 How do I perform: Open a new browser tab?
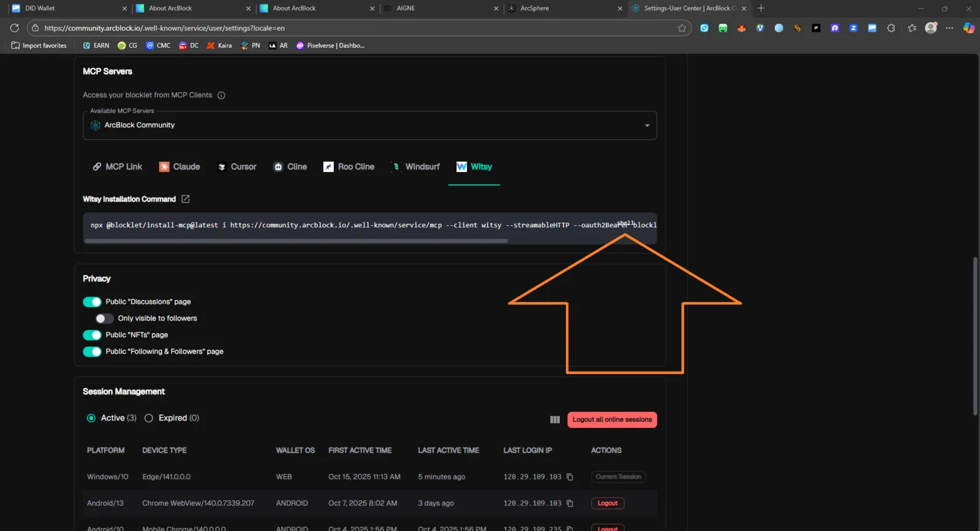[761, 9]
